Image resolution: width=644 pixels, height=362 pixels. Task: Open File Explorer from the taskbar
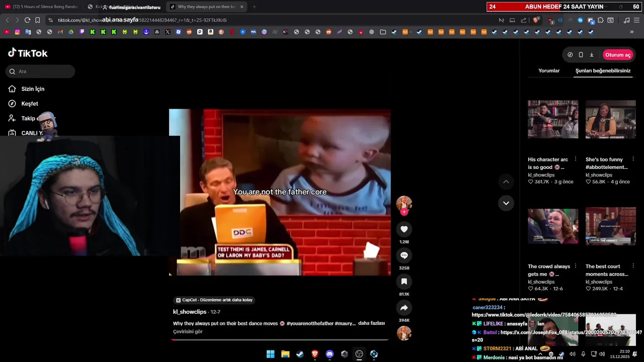click(x=285, y=354)
